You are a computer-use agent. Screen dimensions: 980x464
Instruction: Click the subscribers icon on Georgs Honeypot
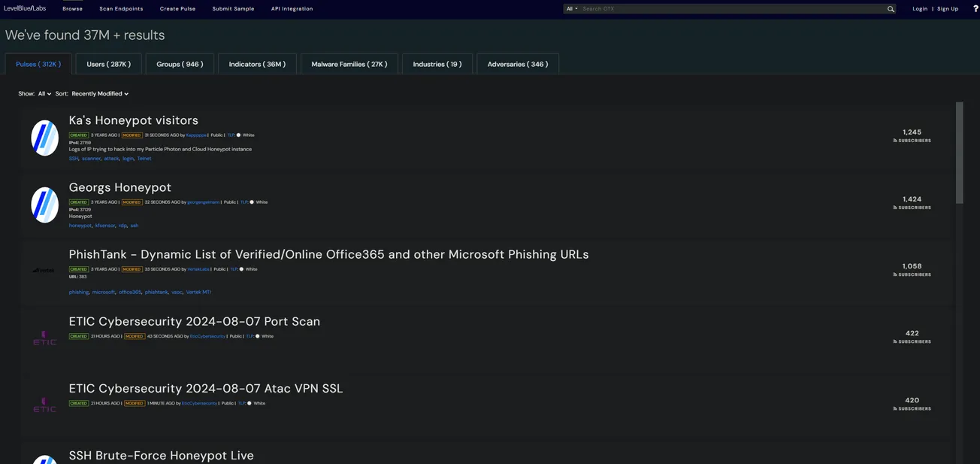click(896, 207)
